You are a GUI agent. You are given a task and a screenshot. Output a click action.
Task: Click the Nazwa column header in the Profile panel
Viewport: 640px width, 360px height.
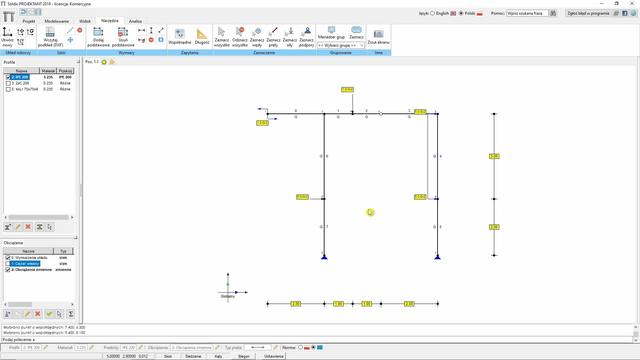pos(22,71)
